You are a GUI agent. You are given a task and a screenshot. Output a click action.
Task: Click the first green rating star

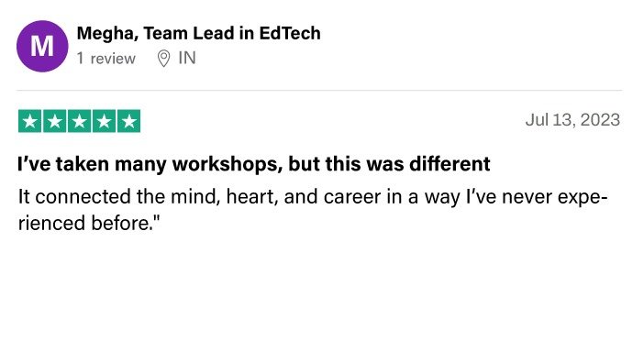30,121
